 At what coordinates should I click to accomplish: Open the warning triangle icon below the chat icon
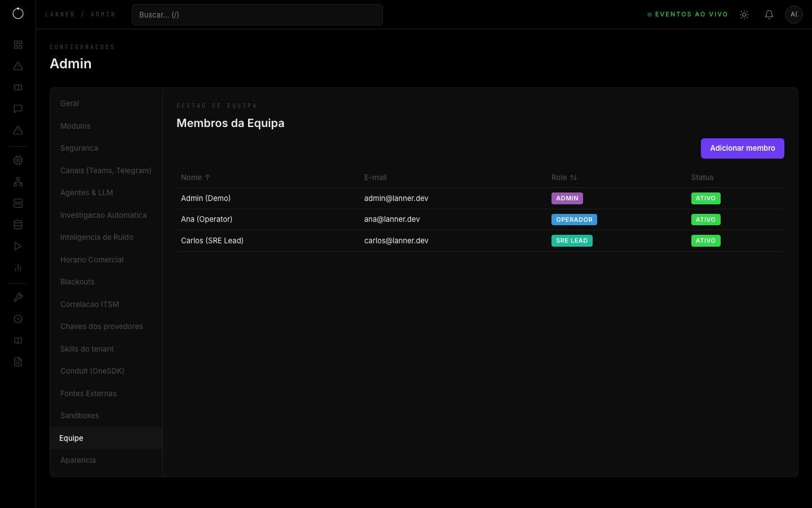click(18, 130)
